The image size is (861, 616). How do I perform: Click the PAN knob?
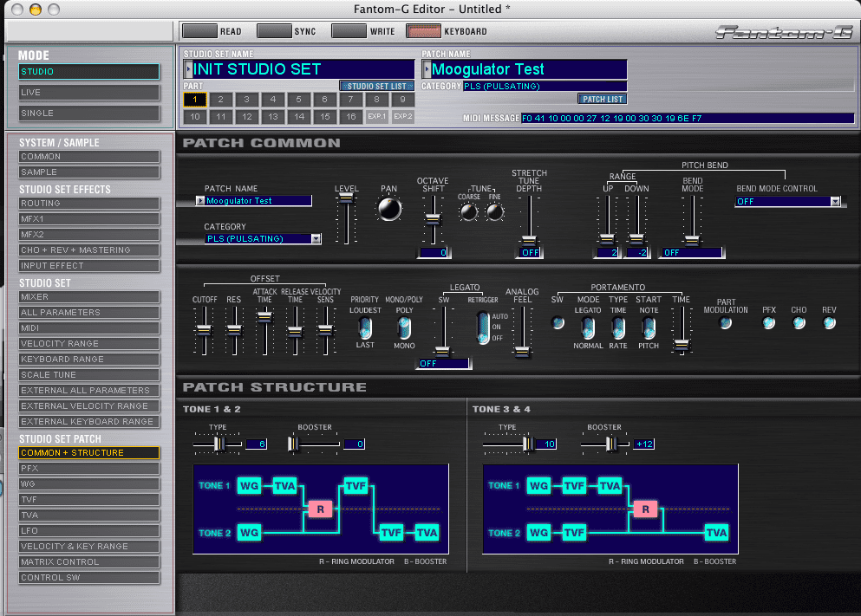click(389, 209)
